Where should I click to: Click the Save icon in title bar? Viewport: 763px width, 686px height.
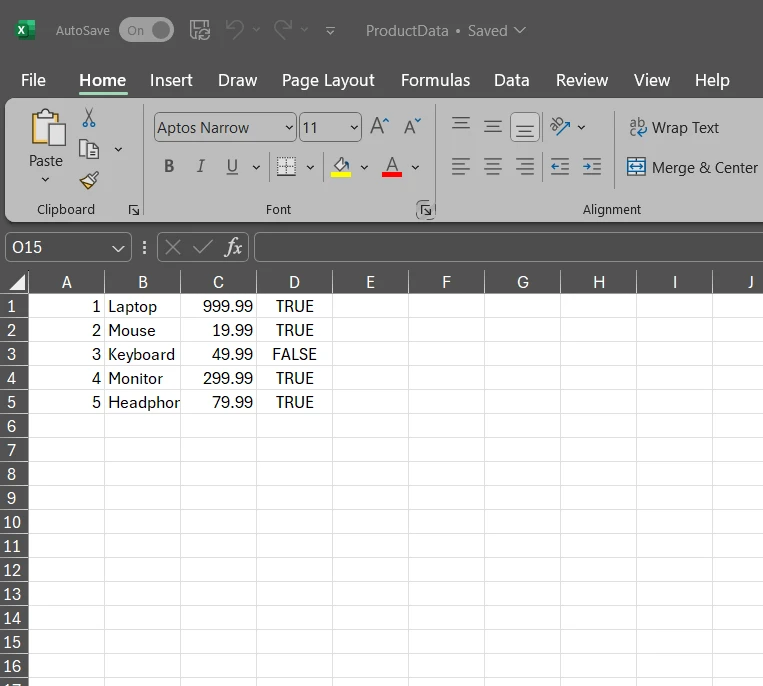point(200,30)
